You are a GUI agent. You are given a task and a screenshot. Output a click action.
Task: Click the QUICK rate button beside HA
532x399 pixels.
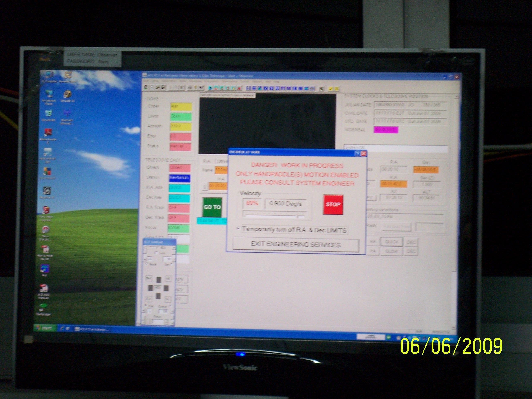point(391,242)
